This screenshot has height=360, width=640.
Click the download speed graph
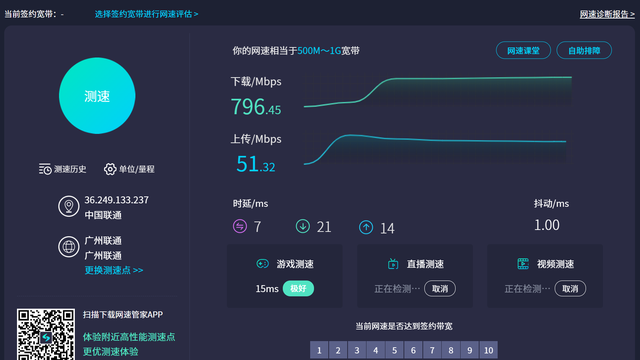pos(438,91)
